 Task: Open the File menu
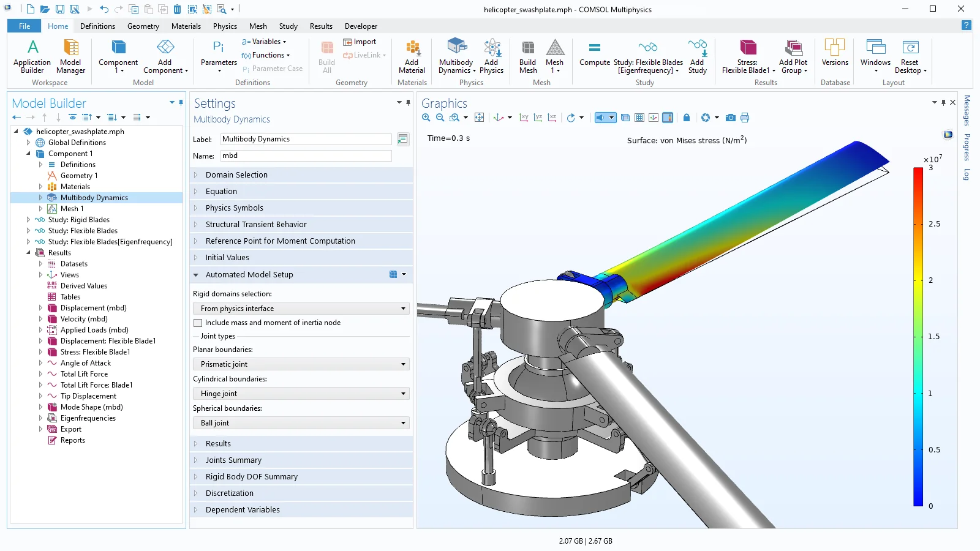click(24, 26)
